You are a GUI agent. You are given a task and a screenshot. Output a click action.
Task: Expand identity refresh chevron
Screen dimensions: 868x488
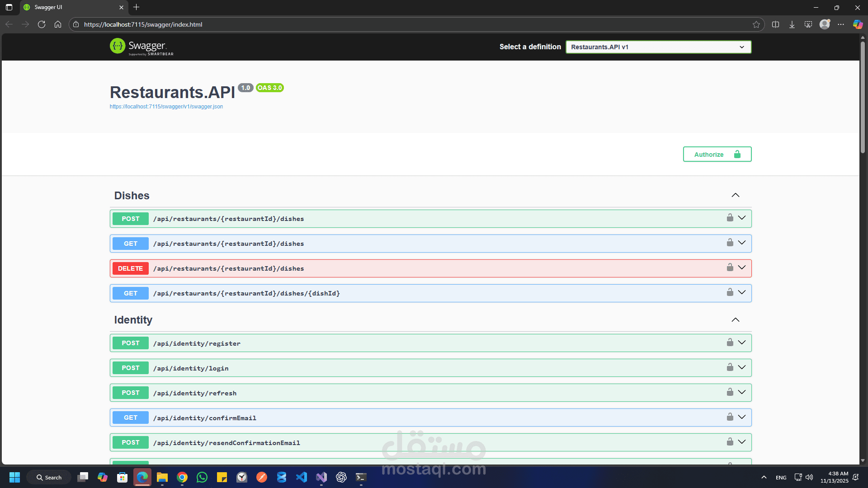(742, 392)
